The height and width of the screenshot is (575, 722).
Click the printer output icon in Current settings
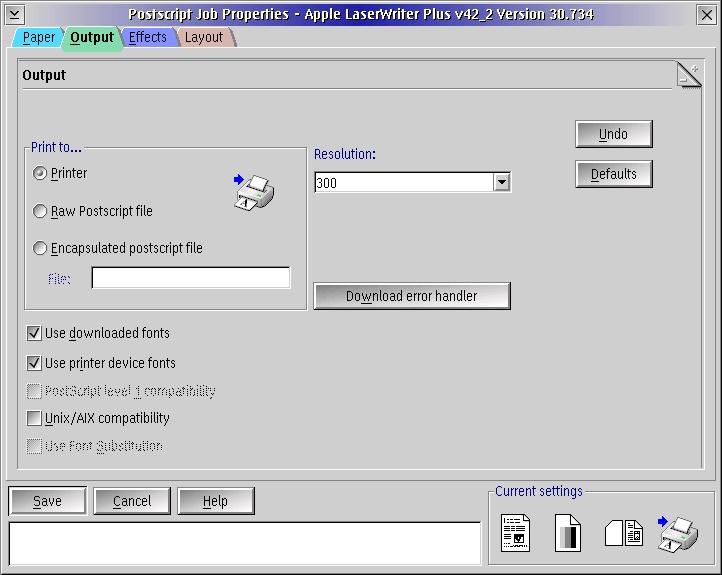tap(678, 534)
